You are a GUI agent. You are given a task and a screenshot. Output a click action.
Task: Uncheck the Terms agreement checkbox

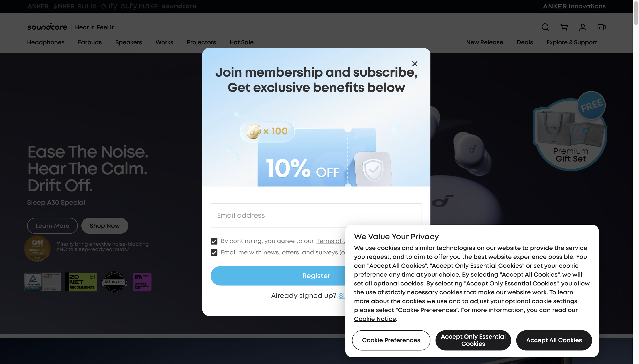coord(214,241)
